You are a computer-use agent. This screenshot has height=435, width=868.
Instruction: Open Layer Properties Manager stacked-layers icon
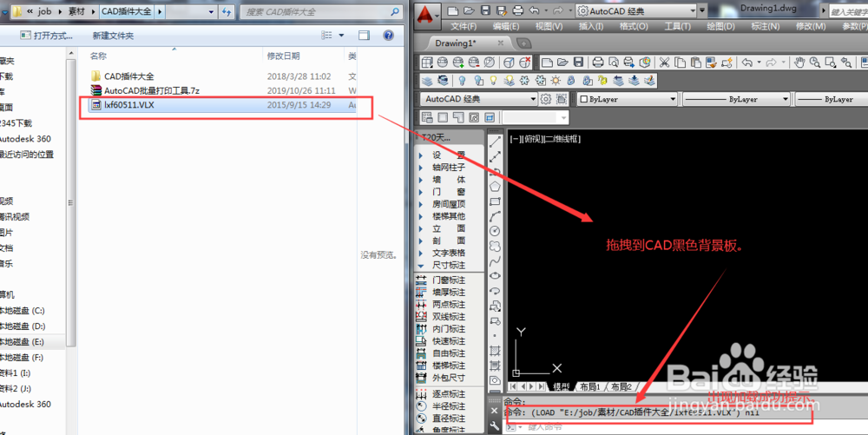427,81
